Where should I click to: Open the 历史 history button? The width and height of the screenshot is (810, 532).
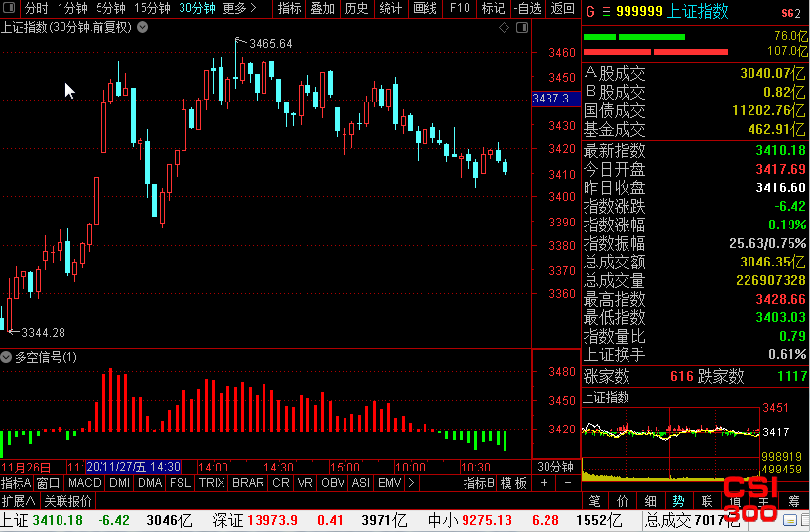click(x=357, y=8)
